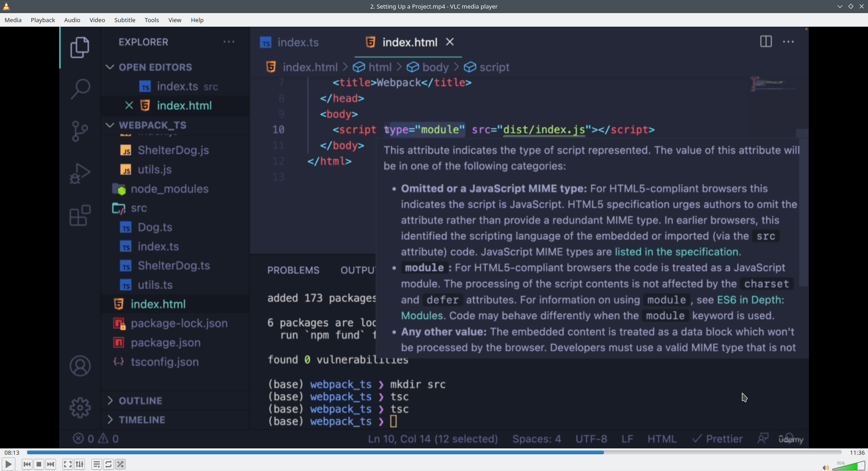Jump to next media in playlist
This screenshot has height=471, width=868.
(x=51, y=464)
